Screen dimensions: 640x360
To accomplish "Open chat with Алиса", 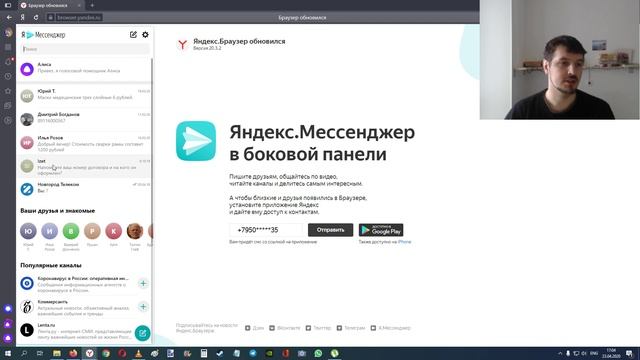I will click(x=84, y=69).
